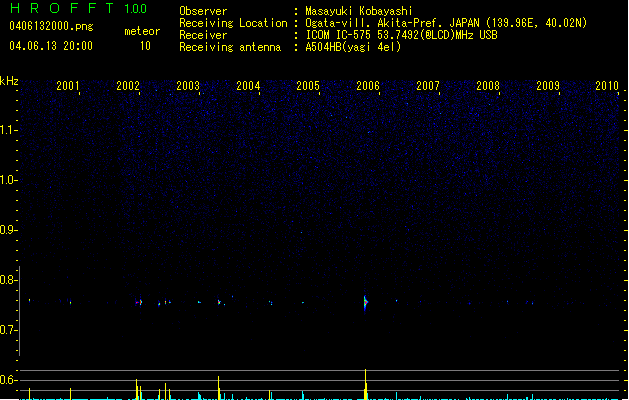The width and height of the screenshot is (629, 400).
Task: Click the 2009 time axis marker
Action: 548,85
